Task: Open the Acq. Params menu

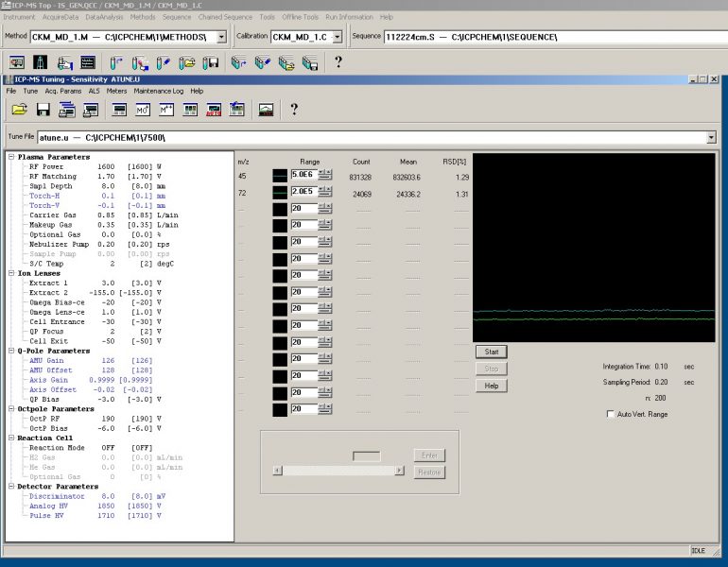Action: 63,91
